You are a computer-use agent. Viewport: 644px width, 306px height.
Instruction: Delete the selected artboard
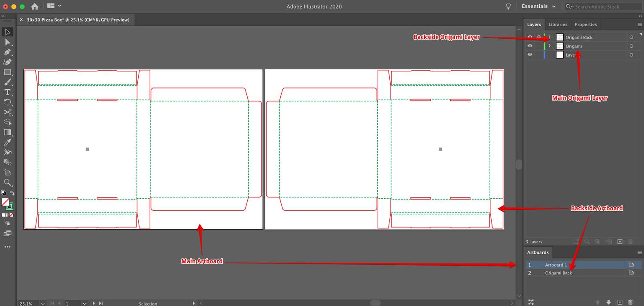click(630, 302)
